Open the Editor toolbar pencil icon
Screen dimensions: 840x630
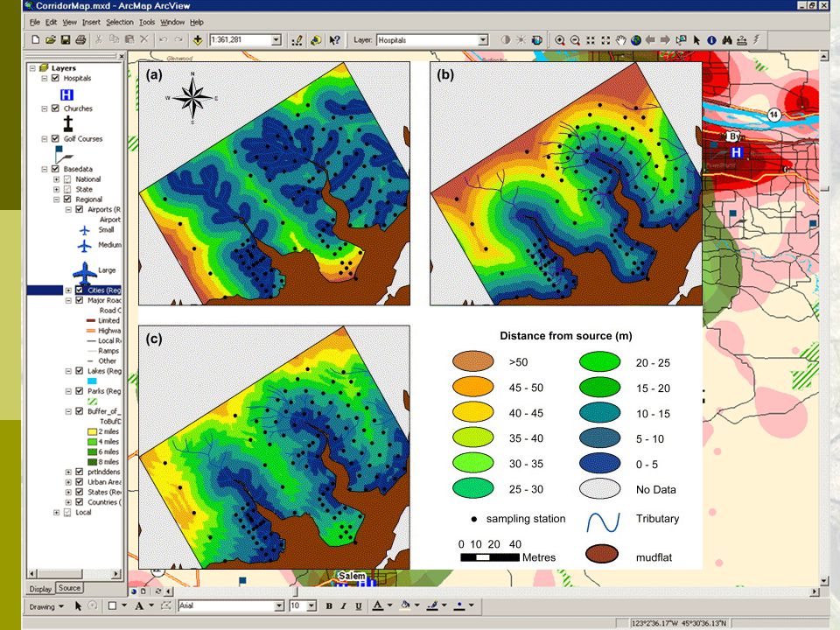[x=297, y=40]
